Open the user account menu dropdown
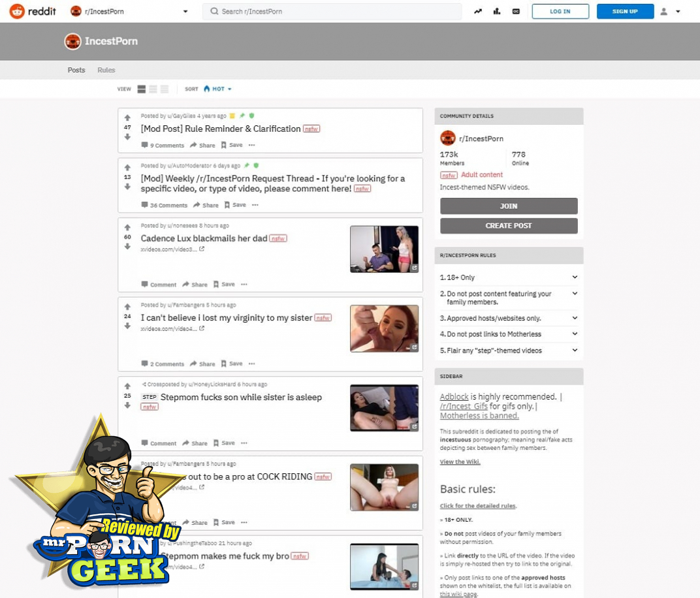The image size is (700, 598). coord(671,11)
